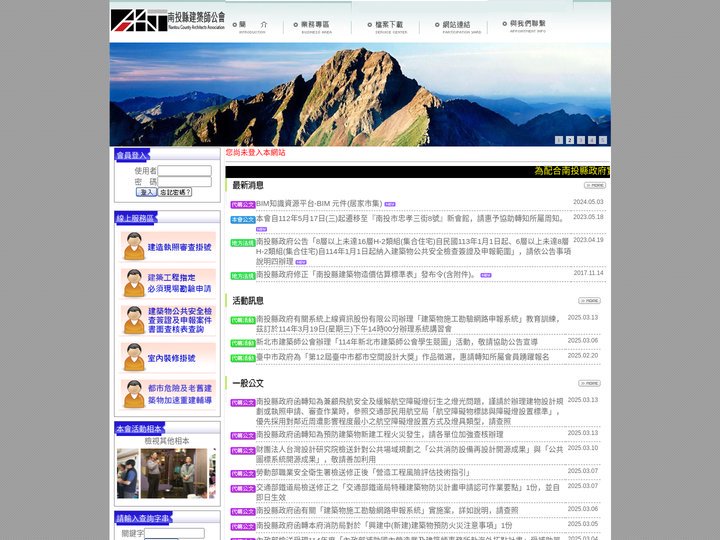Open 台灣設計研究院 公共消防設備 document
The image size is (720, 540).
410,454
